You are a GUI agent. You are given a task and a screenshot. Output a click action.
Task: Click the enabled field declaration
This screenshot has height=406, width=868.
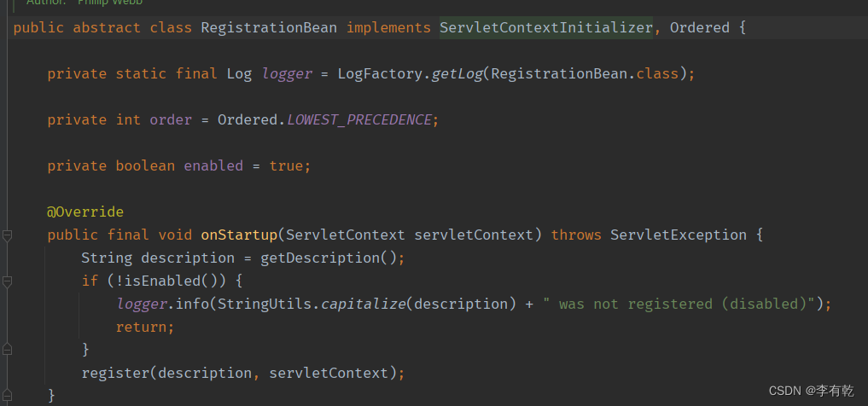(213, 166)
